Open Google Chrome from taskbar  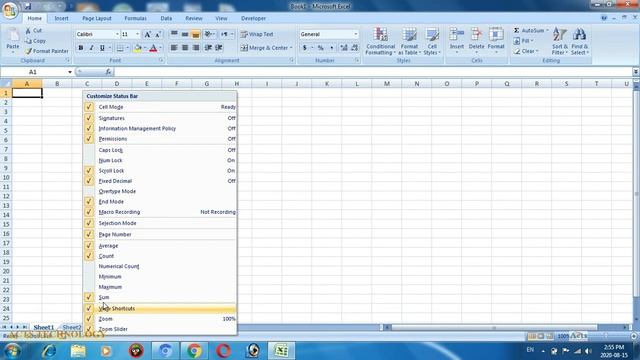tap(194, 351)
